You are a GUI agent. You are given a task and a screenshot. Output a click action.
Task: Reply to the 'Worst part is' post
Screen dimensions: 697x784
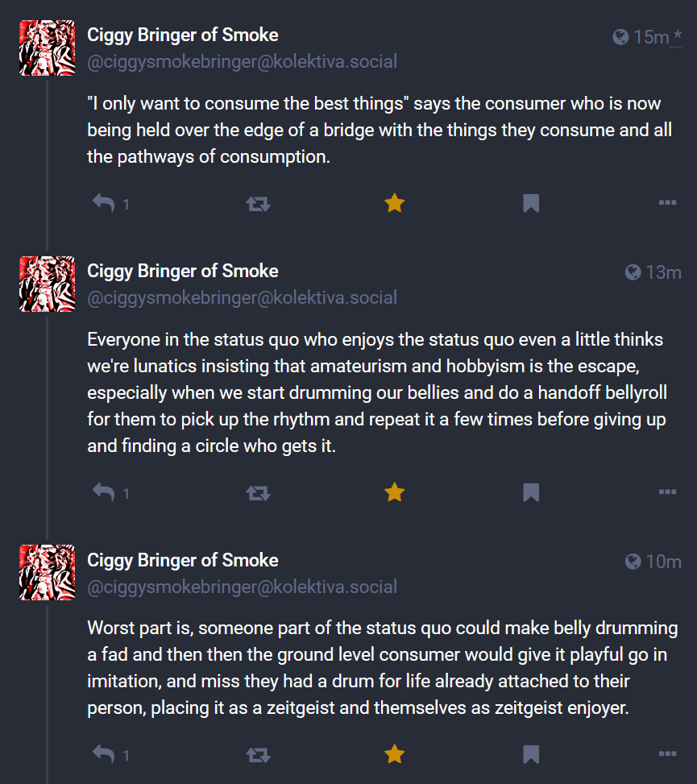[x=104, y=754]
